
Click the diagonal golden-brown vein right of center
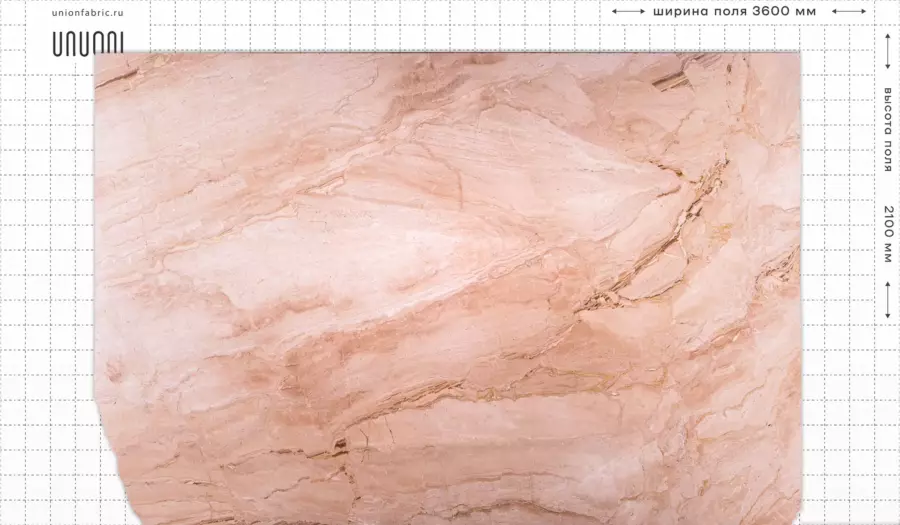pos(654,247)
